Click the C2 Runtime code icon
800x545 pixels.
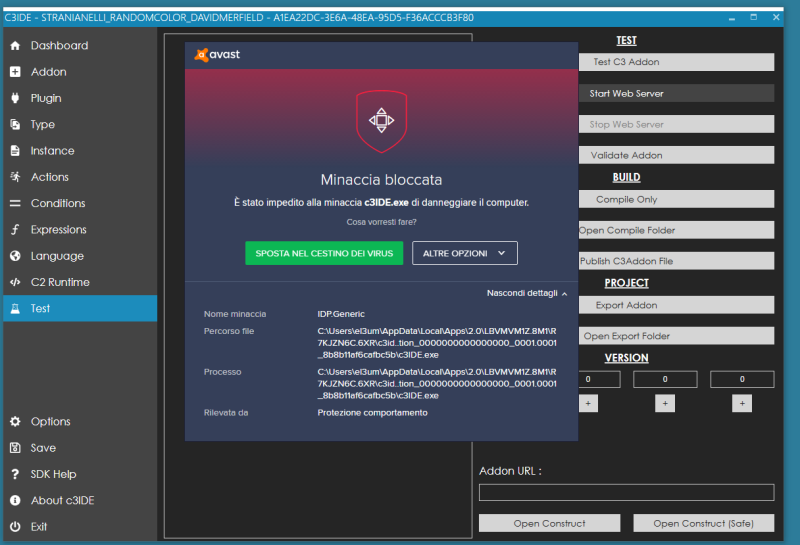coord(15,282)
